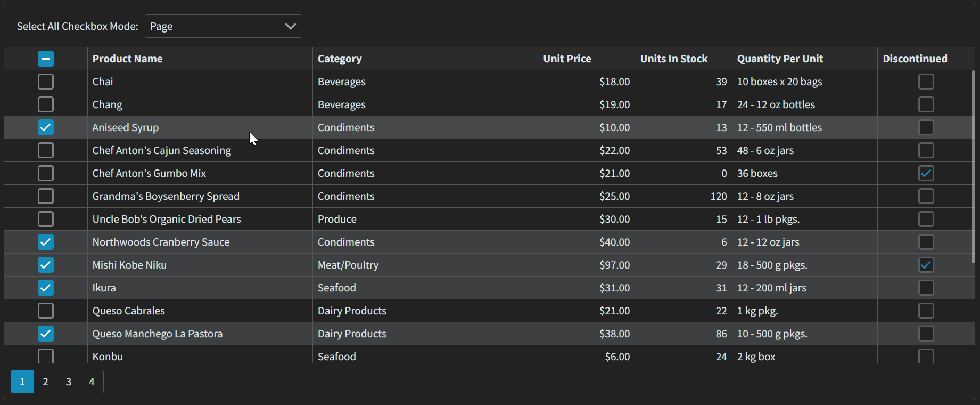Check the Queso Cabrales row checkbox
This screenshot has height=405, width=980.
click(46, 311)
